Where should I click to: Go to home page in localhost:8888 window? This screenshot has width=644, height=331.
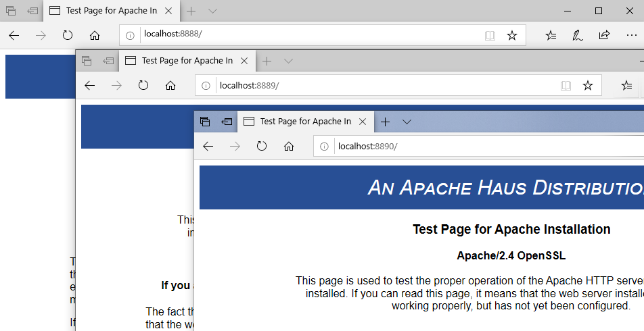tap(95, 36)
